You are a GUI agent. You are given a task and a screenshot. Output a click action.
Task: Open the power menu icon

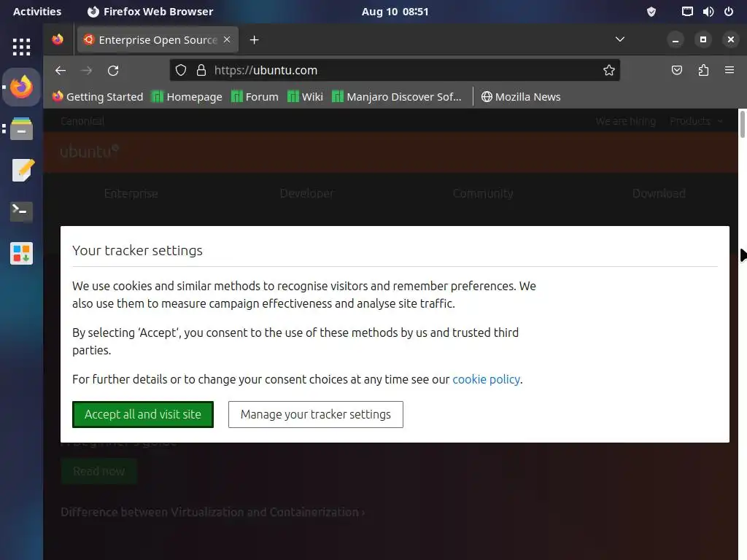[729, 12]
